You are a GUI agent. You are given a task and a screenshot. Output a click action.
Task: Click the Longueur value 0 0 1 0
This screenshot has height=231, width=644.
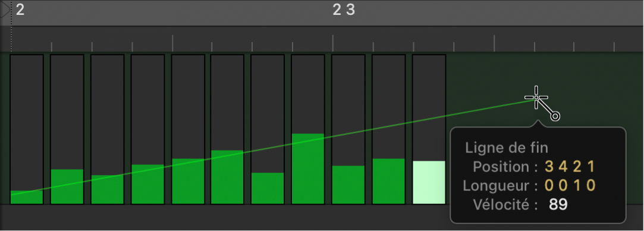click(x=570, y=186)
